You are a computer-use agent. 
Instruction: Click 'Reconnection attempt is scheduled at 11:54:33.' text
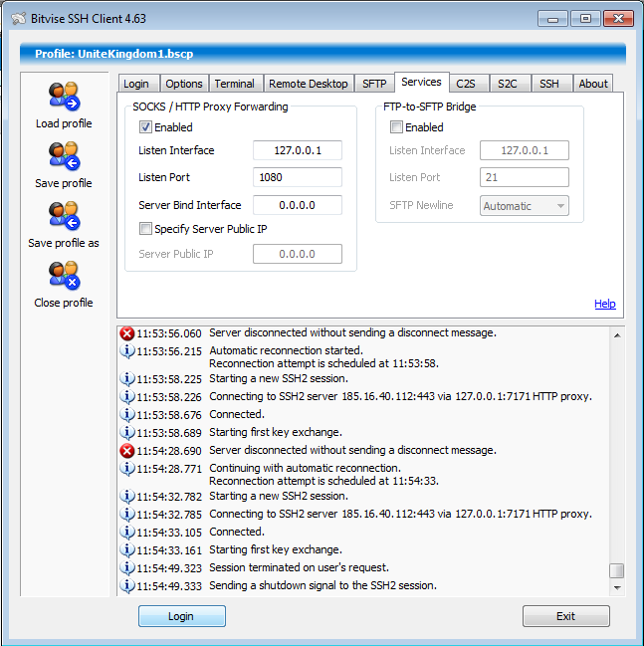coord(323,481)
